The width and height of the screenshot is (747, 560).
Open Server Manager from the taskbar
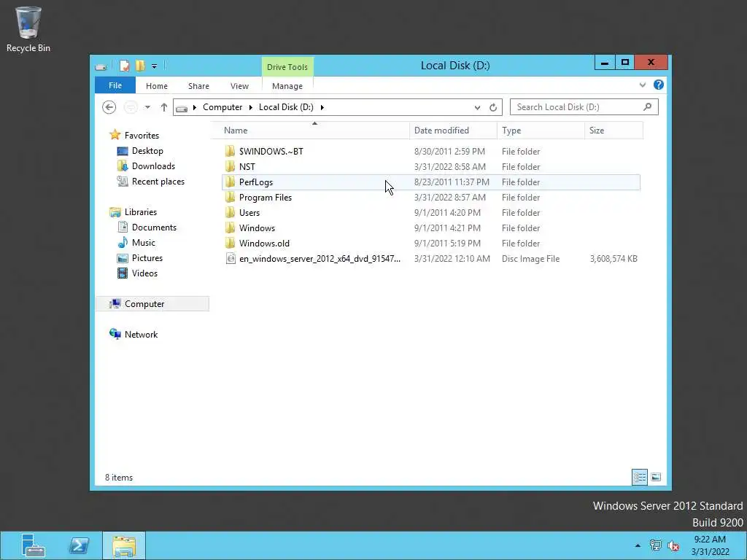[34, 545]
